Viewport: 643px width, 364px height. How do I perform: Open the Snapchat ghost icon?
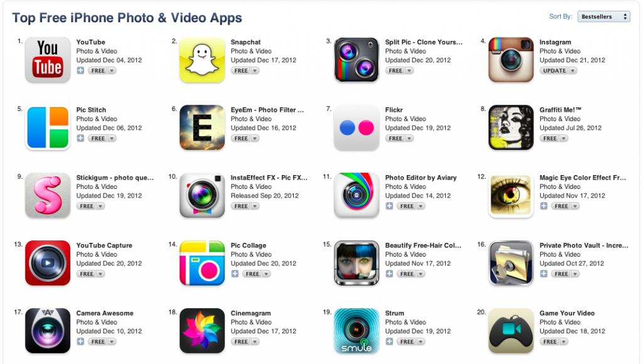(x=202, y=60)
